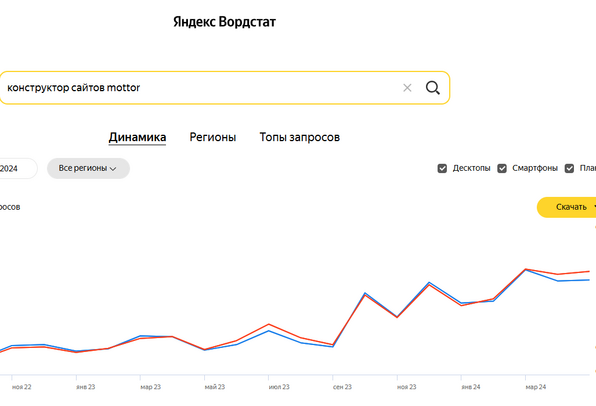The height and width of the screenshot is (406, 596).
Task: Toggle the Десктопы checkbox
Action: pos(442,168)
